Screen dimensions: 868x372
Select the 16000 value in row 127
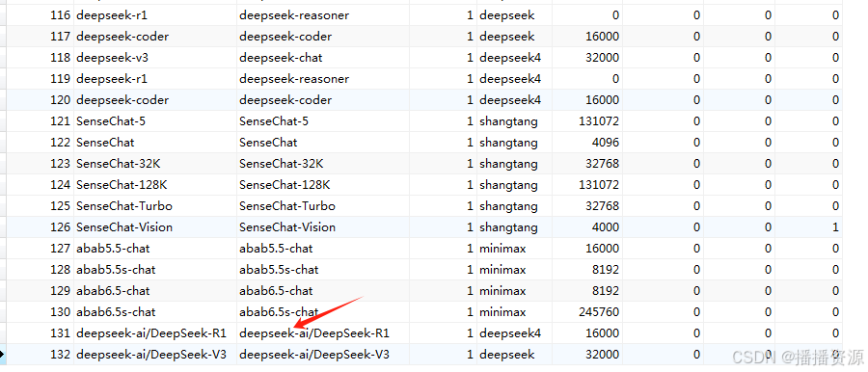pos(602,249)
